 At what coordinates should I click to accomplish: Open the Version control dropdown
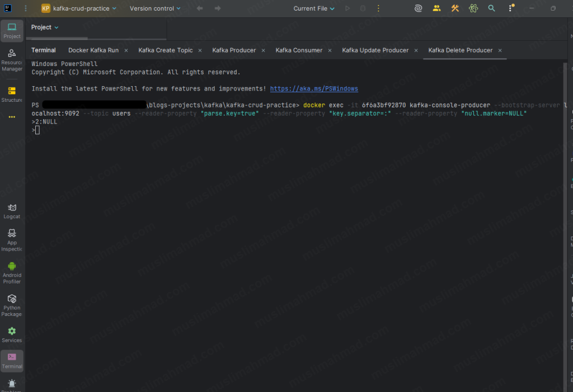coord(155,8)
